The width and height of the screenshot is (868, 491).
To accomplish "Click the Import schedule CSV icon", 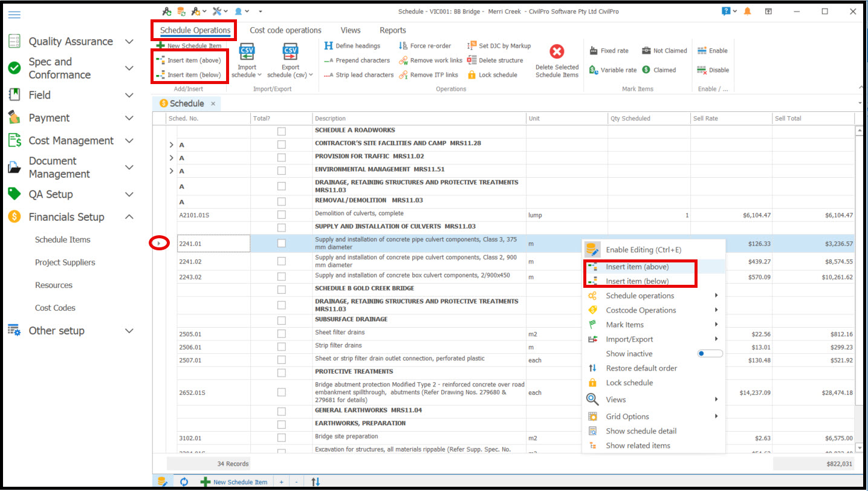I will click(247, 51).
